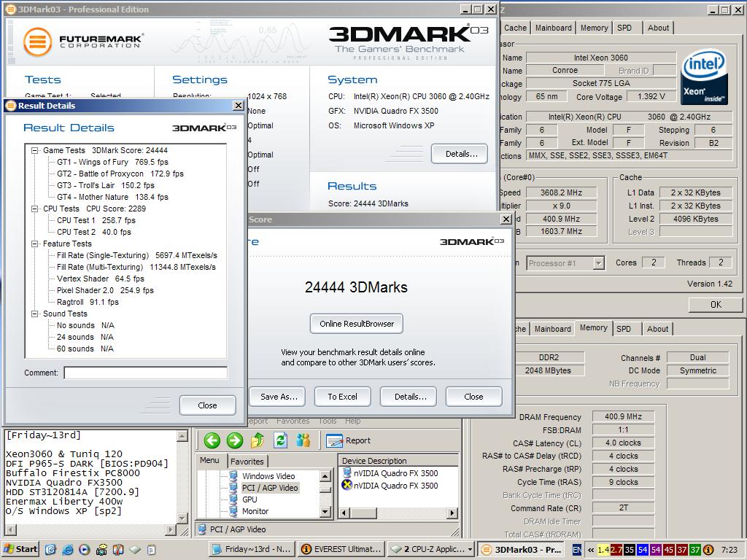Switch to Friday~13rd Notepad taskbar button

pos(252,549)
